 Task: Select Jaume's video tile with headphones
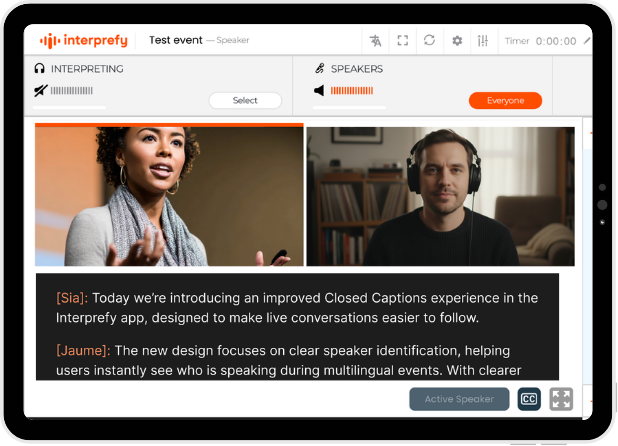(441, 196)
